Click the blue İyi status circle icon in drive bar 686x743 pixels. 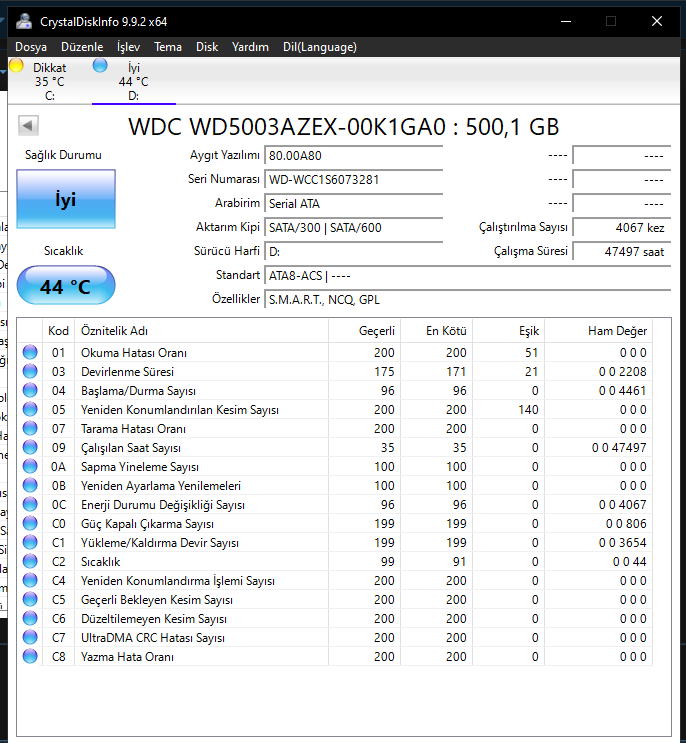pos(100,65)
